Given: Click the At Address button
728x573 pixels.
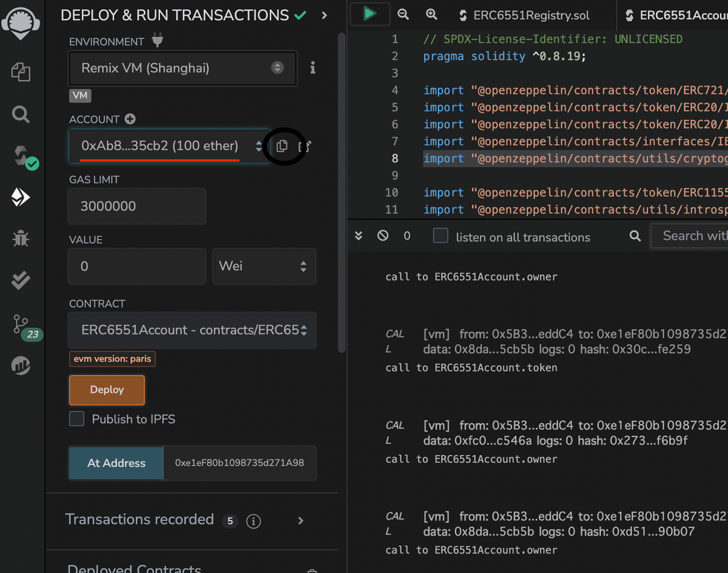Looking at the screenshot, I should 115,462.
